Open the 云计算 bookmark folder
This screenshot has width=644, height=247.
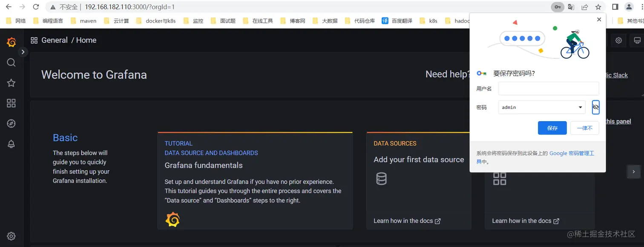[116, 20]
